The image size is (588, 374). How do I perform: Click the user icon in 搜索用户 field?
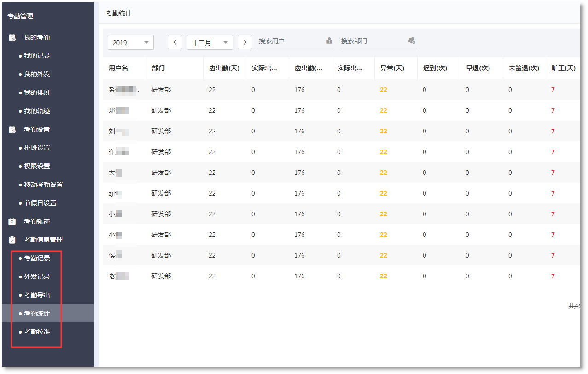[x=329, y=40]
